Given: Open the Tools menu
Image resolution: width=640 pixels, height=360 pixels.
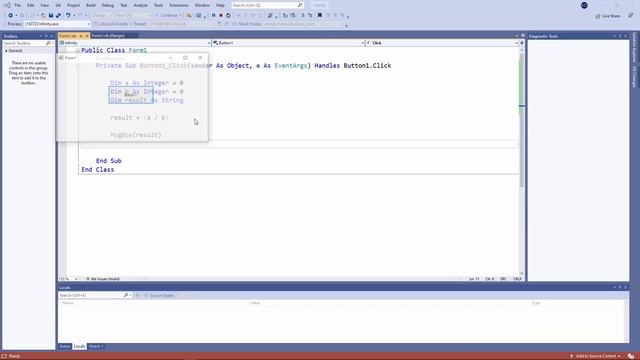Looking at the screenshot, I should (158, 5).
